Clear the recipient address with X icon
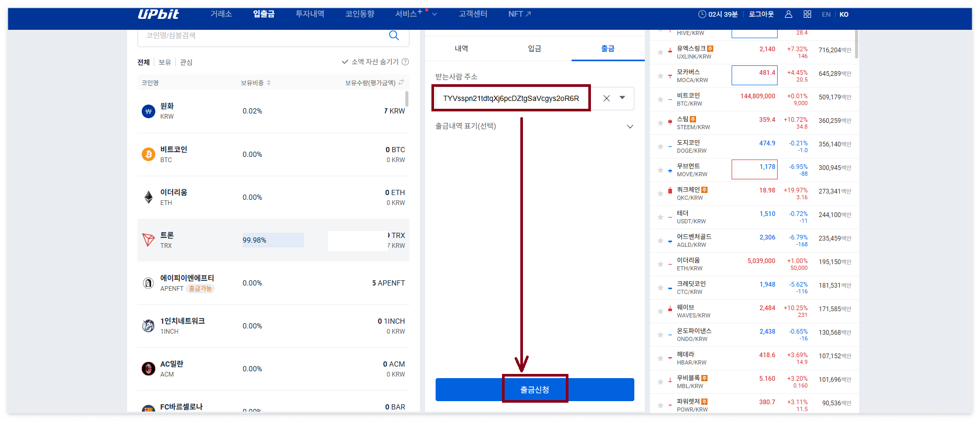 click(x=606, y=98)
